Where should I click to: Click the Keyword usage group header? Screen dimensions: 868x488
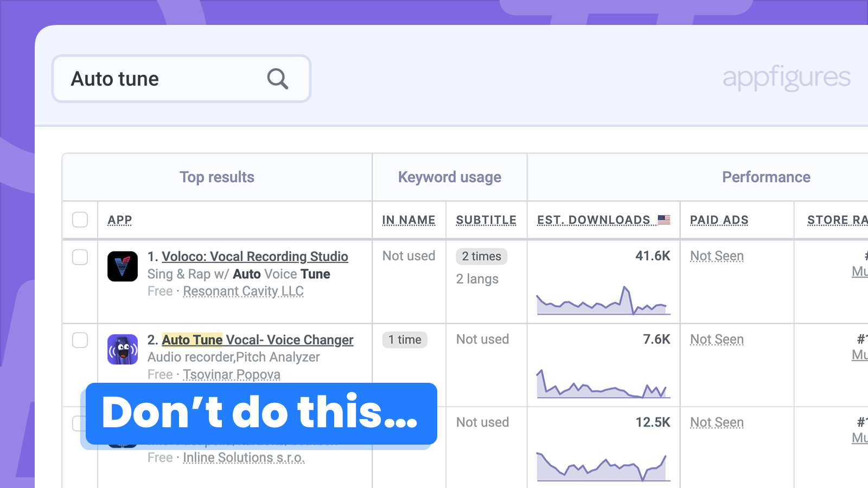[450, 177]
